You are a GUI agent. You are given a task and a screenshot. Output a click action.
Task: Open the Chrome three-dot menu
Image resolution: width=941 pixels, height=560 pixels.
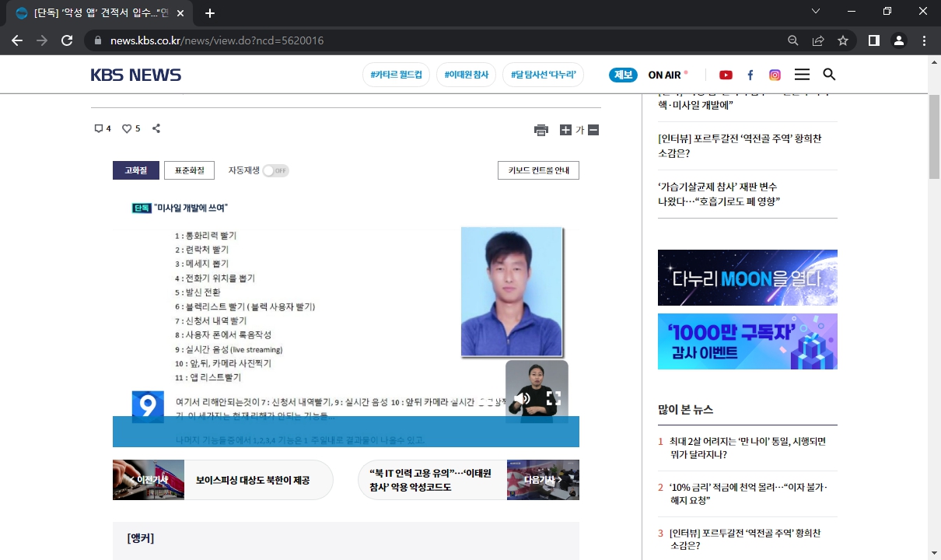coord(924,40)
